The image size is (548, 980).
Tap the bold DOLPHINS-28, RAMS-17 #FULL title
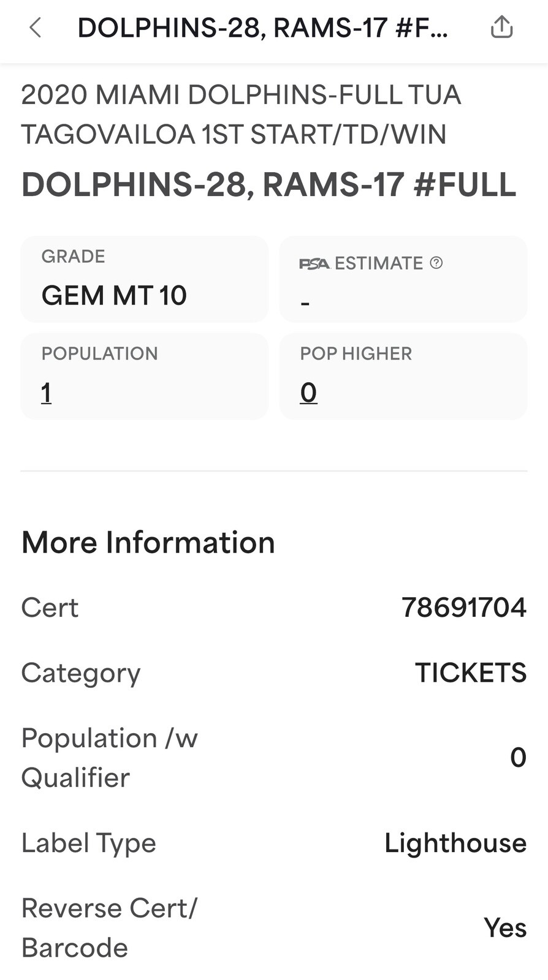[x=268, y=184]
